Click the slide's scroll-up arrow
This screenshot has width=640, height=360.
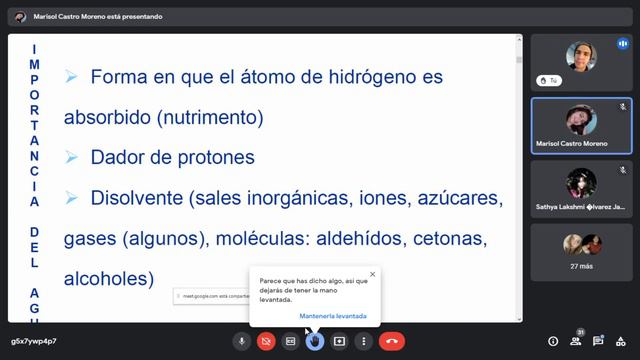(x=519, y=39)
